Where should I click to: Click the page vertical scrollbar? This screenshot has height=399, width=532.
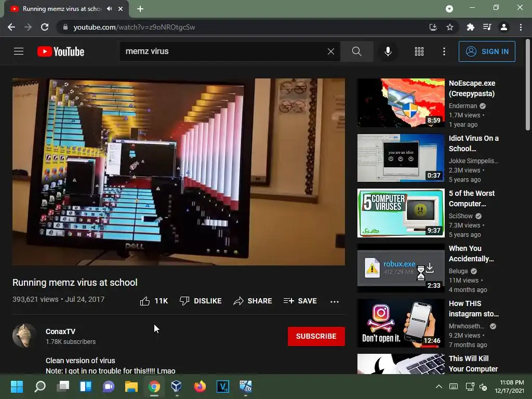coord(528,85)
